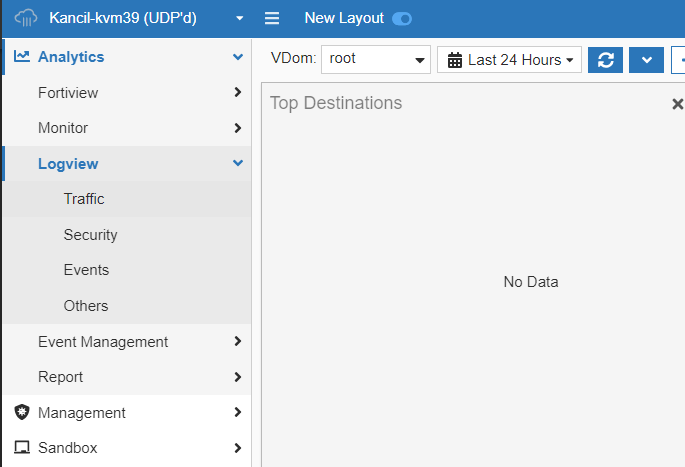Close the Top Destinations widget
This screenshot has height=467, width=685.
[677, 104]
